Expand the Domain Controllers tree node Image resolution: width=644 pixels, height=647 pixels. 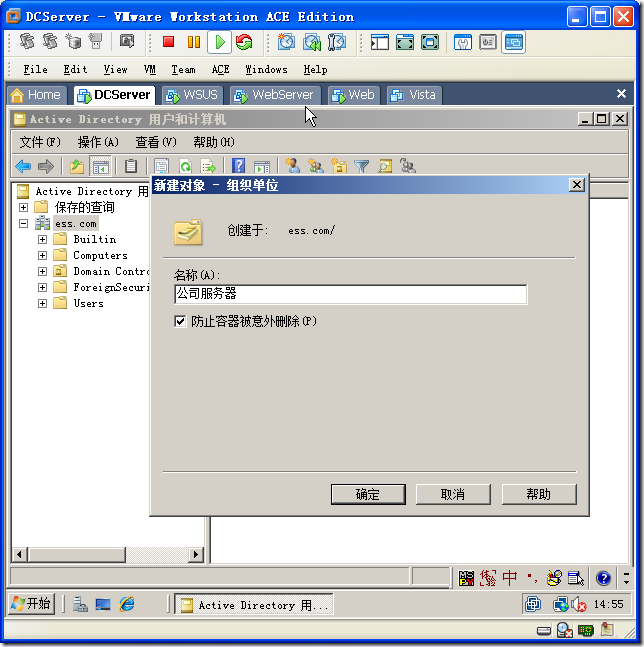coord(42,271)
